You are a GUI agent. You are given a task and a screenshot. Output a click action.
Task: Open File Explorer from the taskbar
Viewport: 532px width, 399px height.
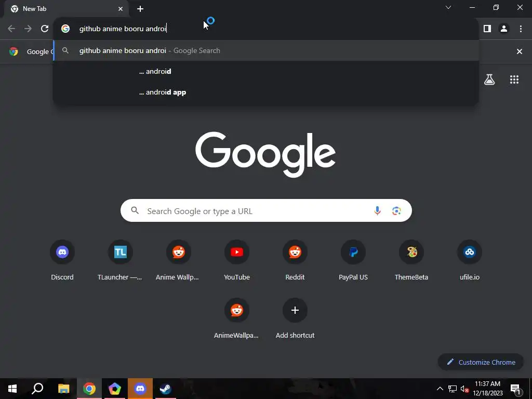point(63,389)
